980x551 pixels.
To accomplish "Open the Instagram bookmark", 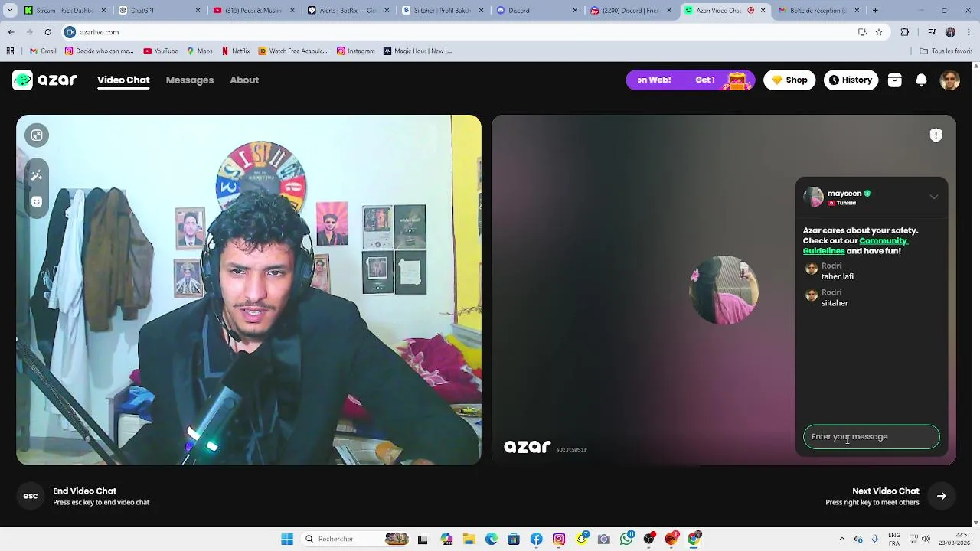I will [356, 51].
